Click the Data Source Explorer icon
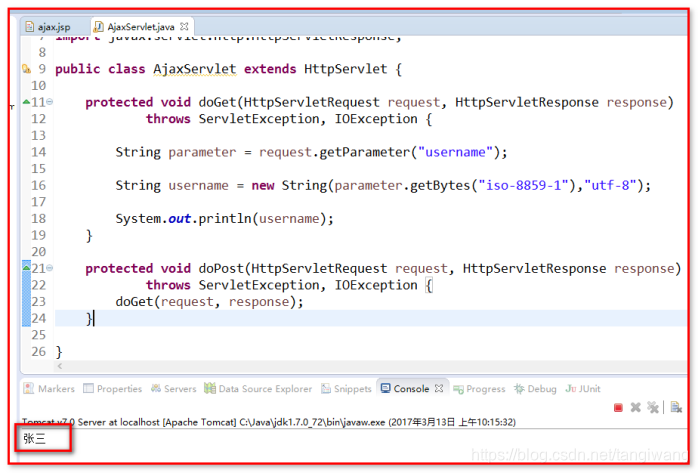 210,388
